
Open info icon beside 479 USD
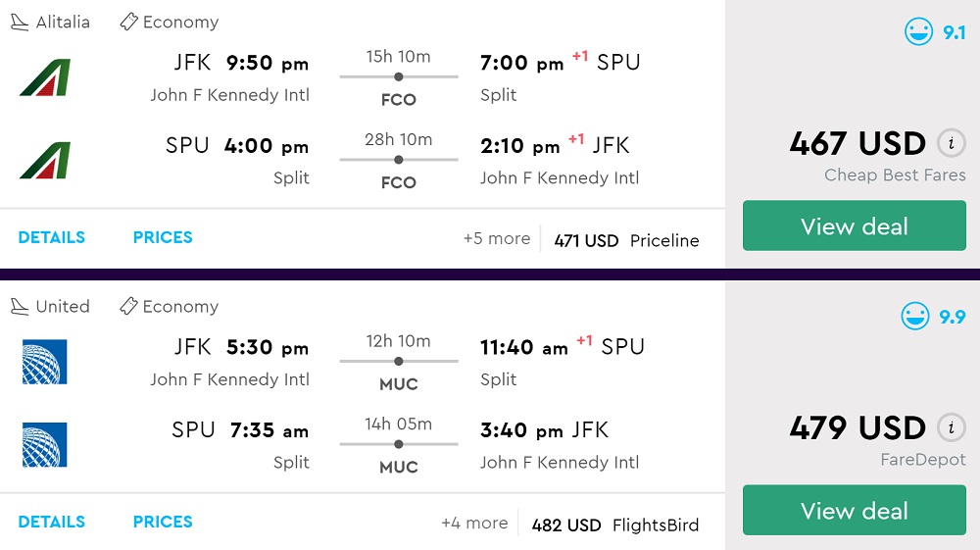coord(950,428)
